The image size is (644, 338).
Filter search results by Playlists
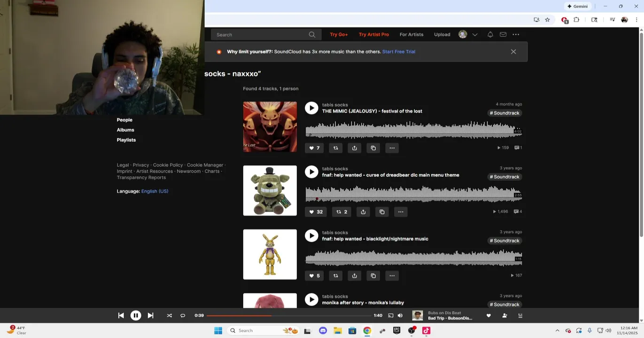[126, 140]
